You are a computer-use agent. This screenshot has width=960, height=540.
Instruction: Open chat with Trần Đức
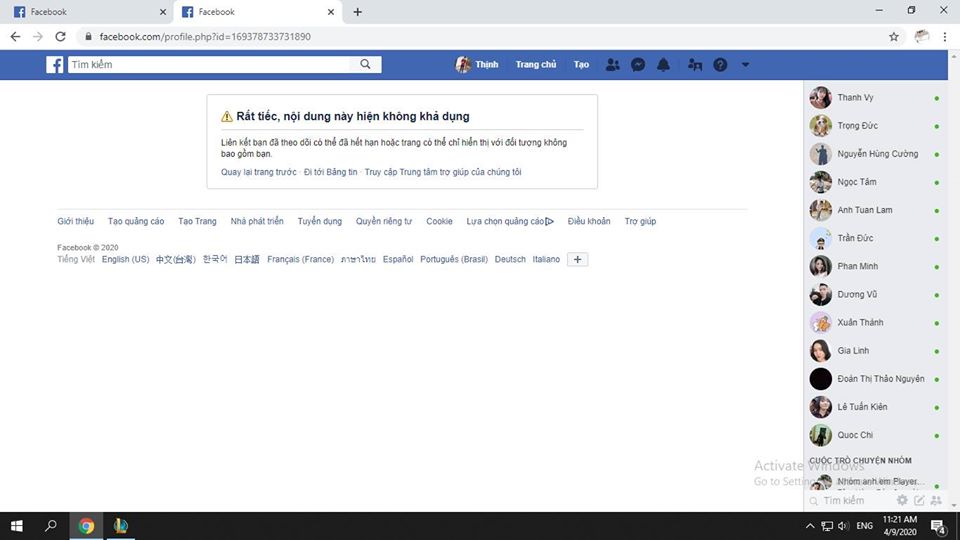coord(876,238)
